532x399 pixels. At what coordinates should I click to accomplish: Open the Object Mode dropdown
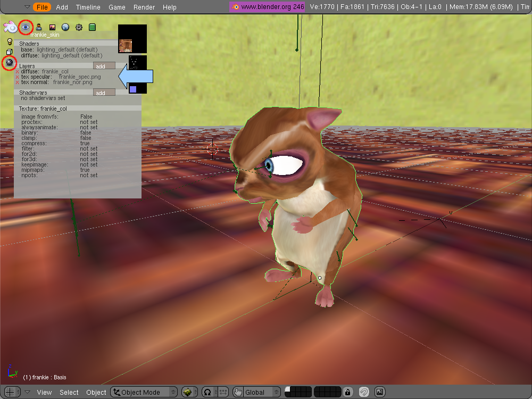coord(144,392)
